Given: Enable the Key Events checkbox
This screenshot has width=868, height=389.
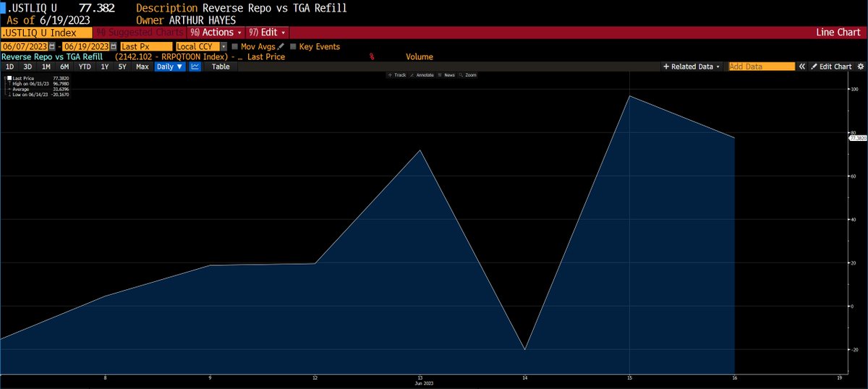Looking at the screenshot, I should 293,46.
